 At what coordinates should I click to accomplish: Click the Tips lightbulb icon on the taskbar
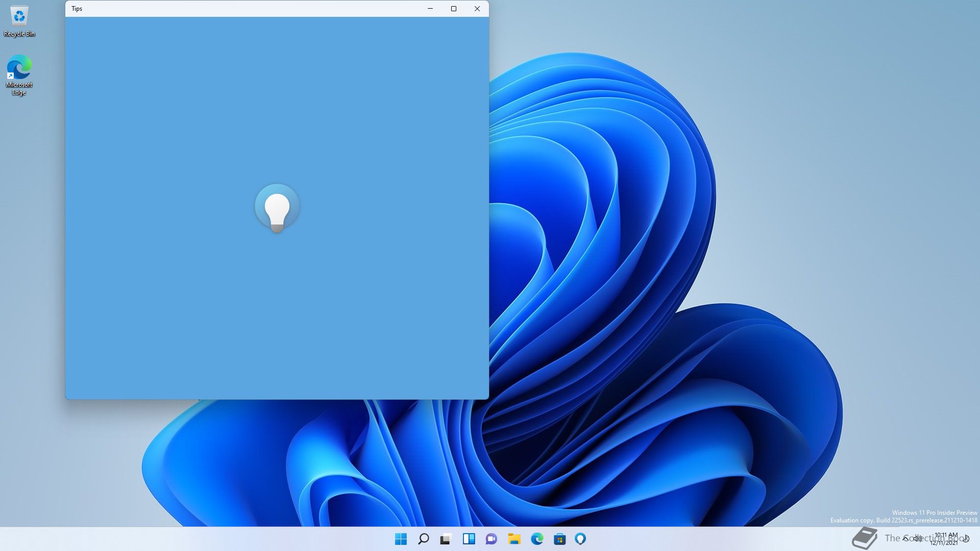580,539
